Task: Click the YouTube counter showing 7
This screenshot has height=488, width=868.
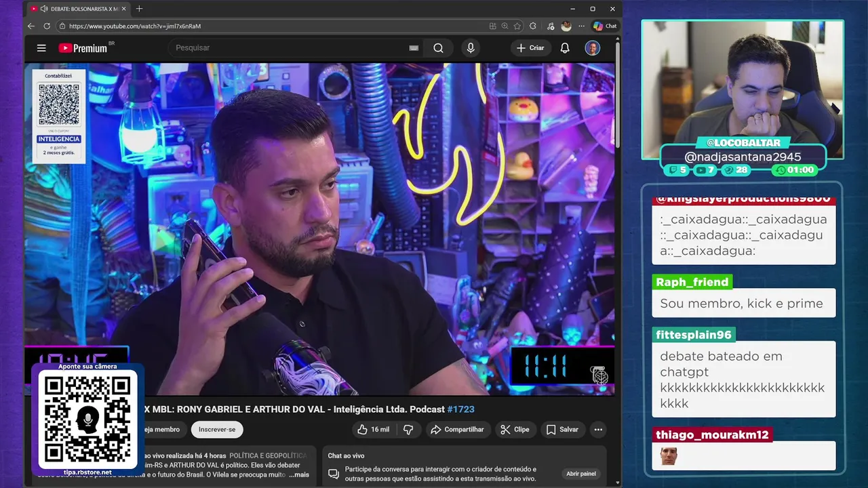Action: pos(706,170)
